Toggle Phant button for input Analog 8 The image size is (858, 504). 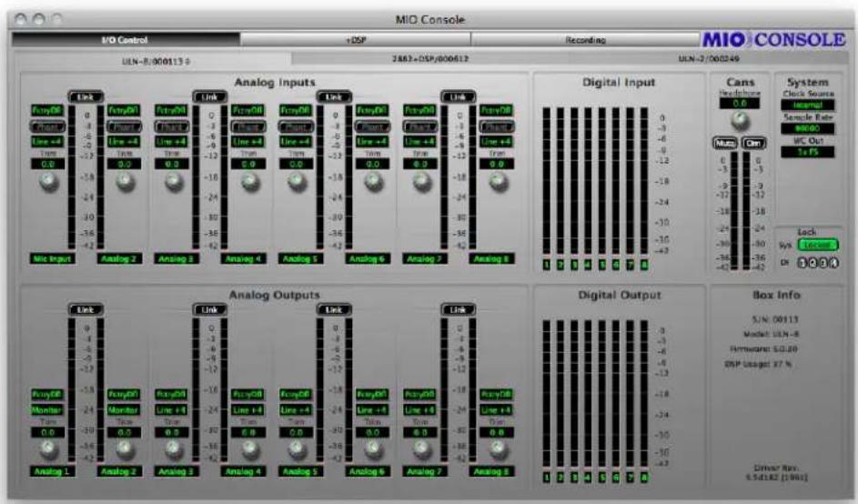pos(497,127)
